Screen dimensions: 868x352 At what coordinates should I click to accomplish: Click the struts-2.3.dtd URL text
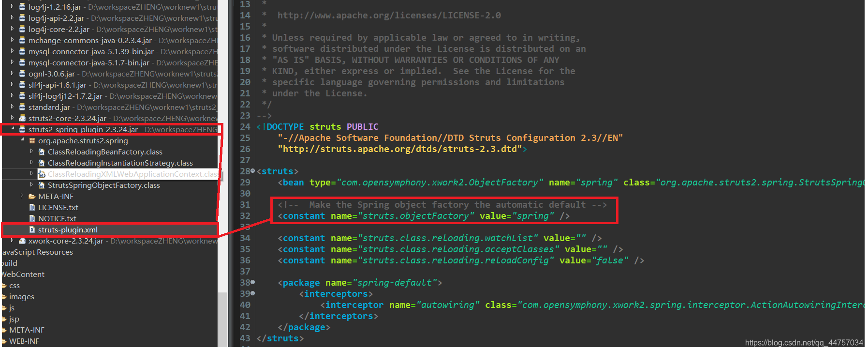(x=399, y=149)
